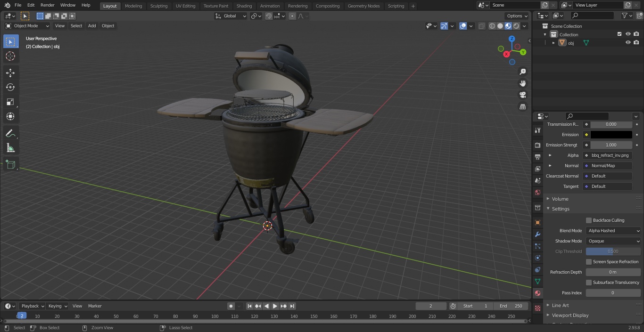644x332 pixels.
Task: Open the Tool properties tab
Action: [x=537, y=130]
